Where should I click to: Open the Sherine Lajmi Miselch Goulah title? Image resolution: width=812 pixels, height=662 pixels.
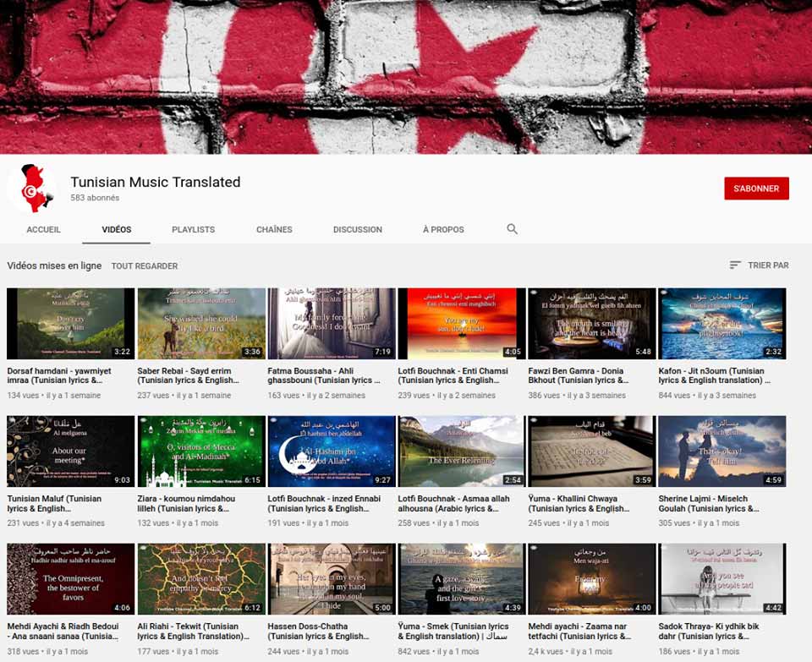[x=709, y=504]
